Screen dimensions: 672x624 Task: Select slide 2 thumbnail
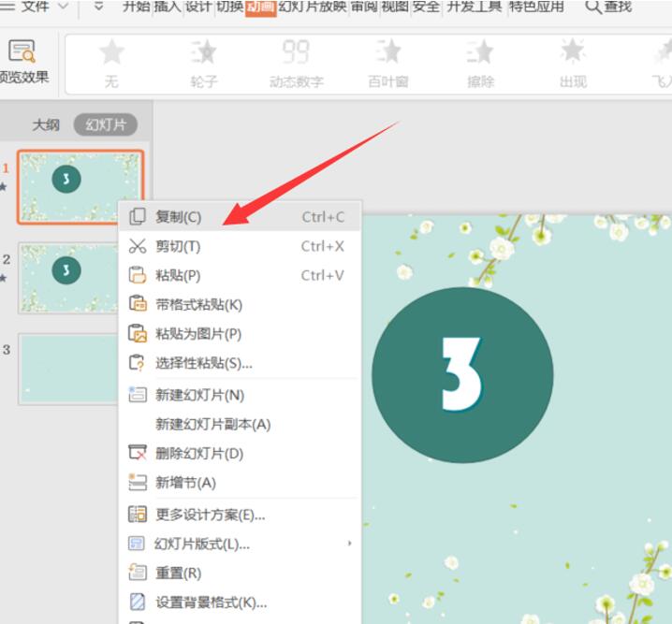[67, 278]
